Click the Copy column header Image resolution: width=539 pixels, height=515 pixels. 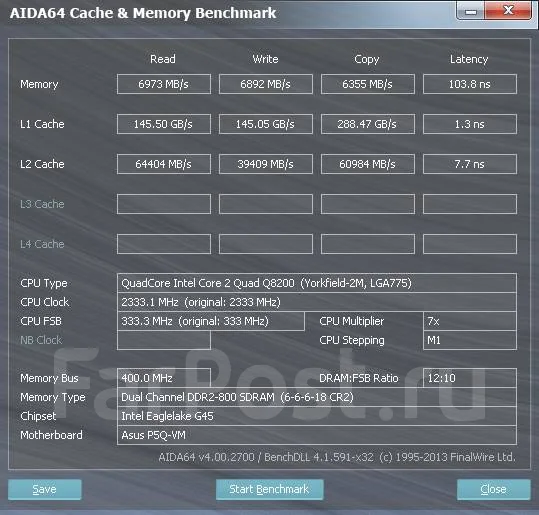point(367,59)
